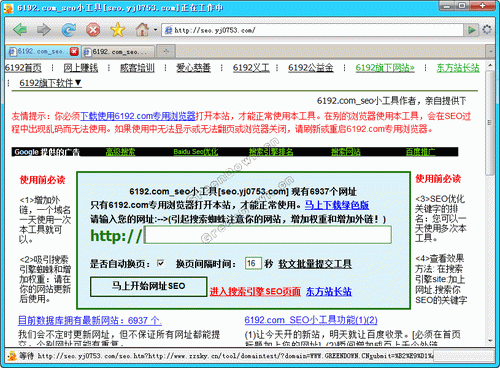Open settings using the gear icon

(487, 30)
